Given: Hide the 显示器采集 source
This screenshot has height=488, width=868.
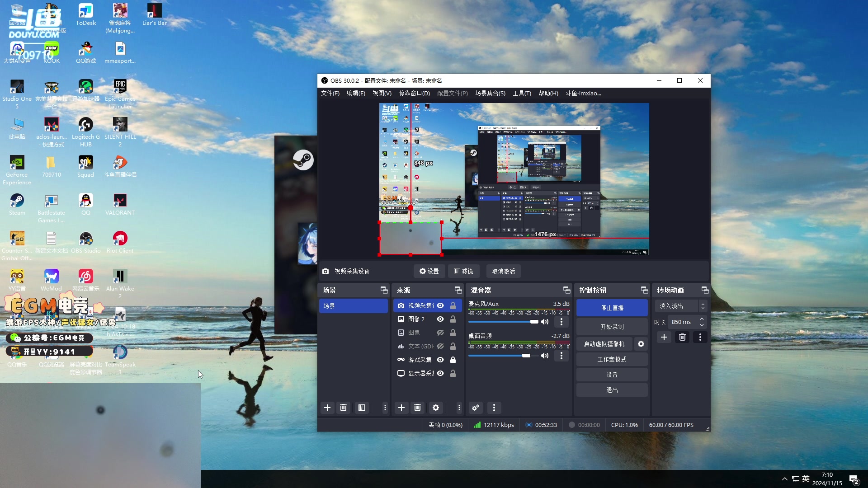Looking at the screenshot, I should click(440, 373).
